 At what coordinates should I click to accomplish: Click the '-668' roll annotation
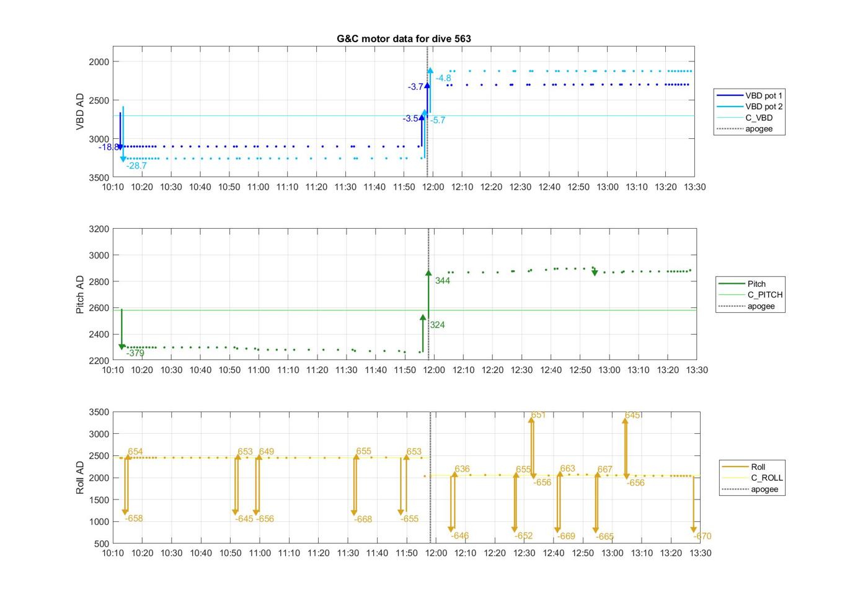pyautogui.click(x=363, y=519)
